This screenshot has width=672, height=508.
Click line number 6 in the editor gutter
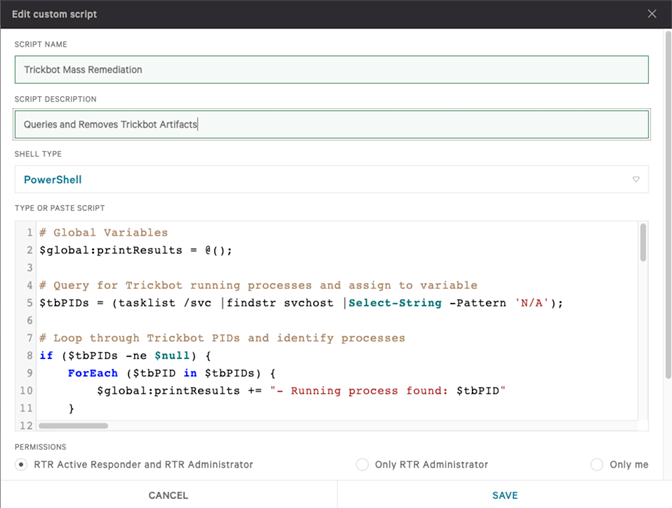(x=30, y=320)
